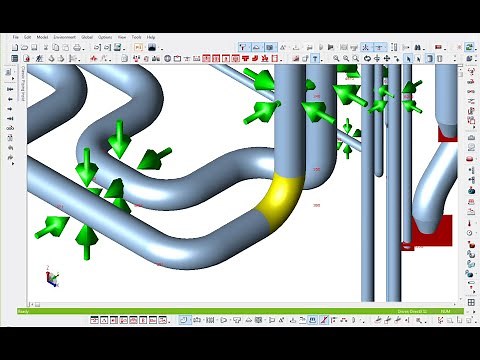Click the running man analysis icon
480x360 pixels.
tap(39, 59)
